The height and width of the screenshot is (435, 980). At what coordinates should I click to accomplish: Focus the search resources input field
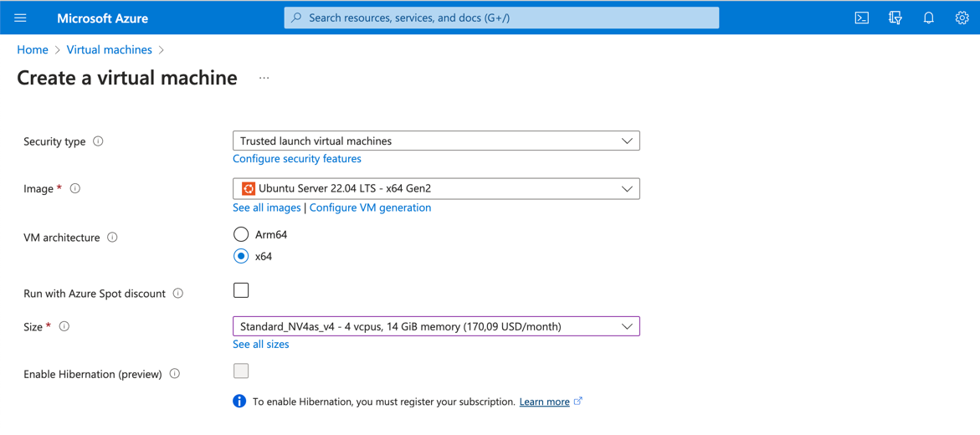[501, 18]
